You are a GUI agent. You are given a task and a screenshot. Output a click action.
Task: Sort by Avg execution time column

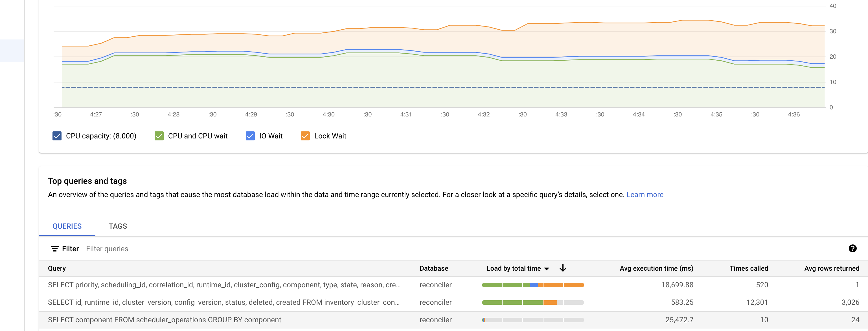656,268
